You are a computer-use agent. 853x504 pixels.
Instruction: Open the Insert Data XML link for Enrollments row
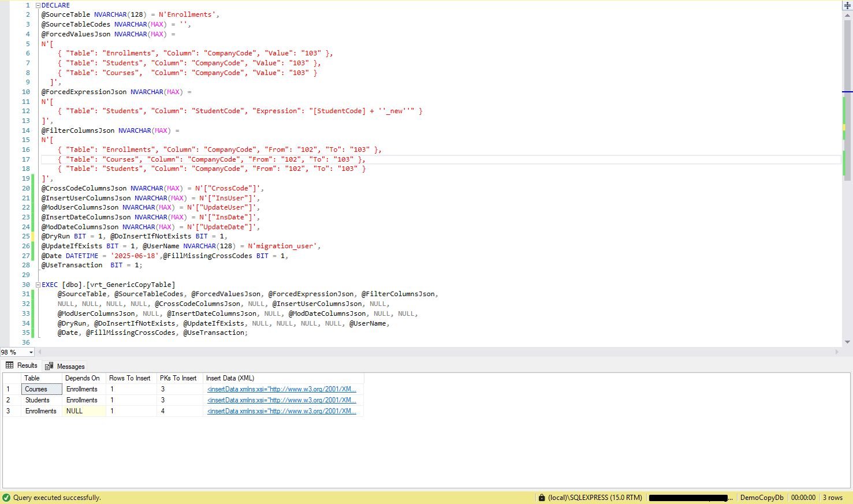point(282,411)
